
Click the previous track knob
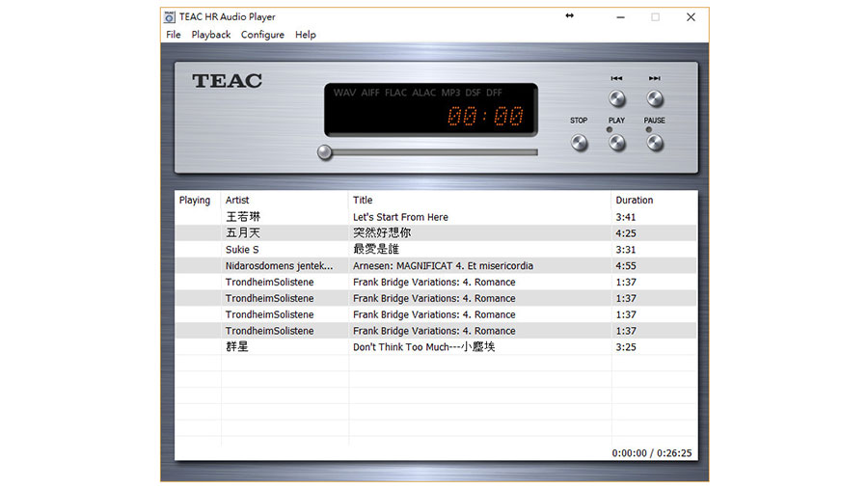616,99
